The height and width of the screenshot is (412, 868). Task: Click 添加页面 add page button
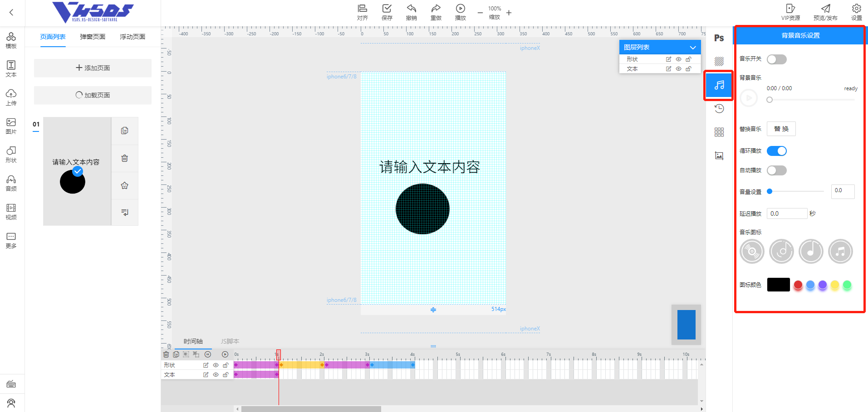pos(93,68)
